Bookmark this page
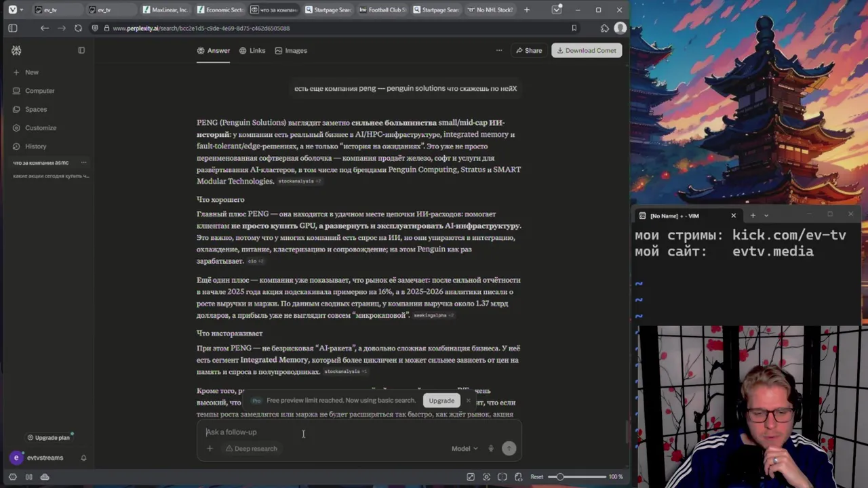This screenshot has width=868, height=488. [574, 28]
